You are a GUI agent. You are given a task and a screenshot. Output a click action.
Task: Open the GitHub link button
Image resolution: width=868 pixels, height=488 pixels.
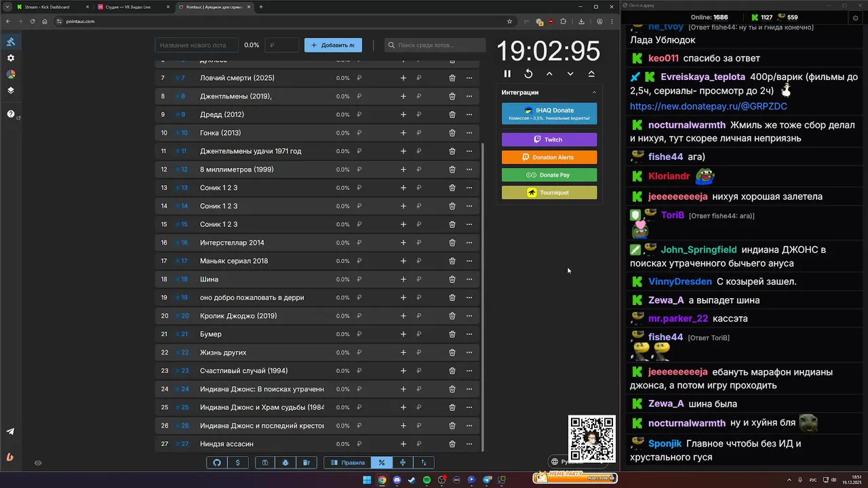[217, 462]
